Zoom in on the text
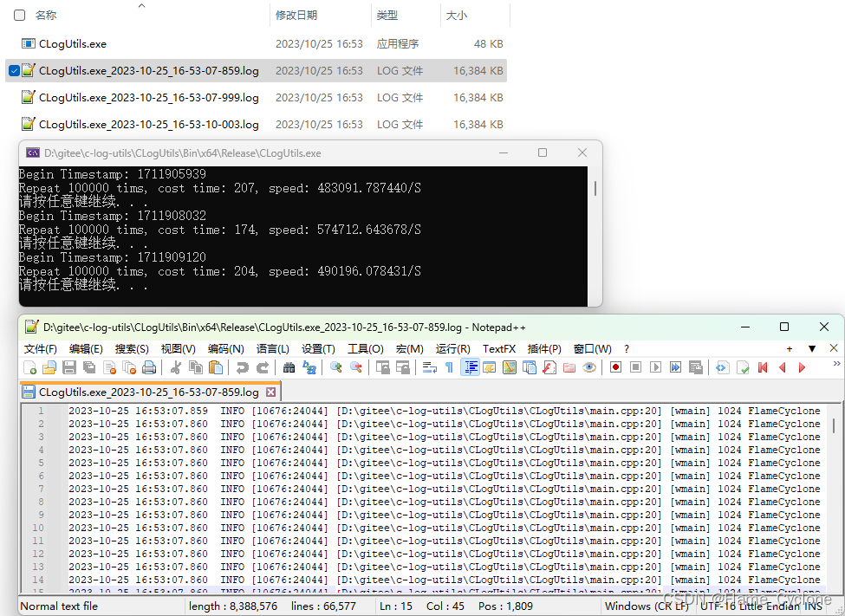Image resolution: width=845 pixels, height=616 pixels. click(336, 367)
